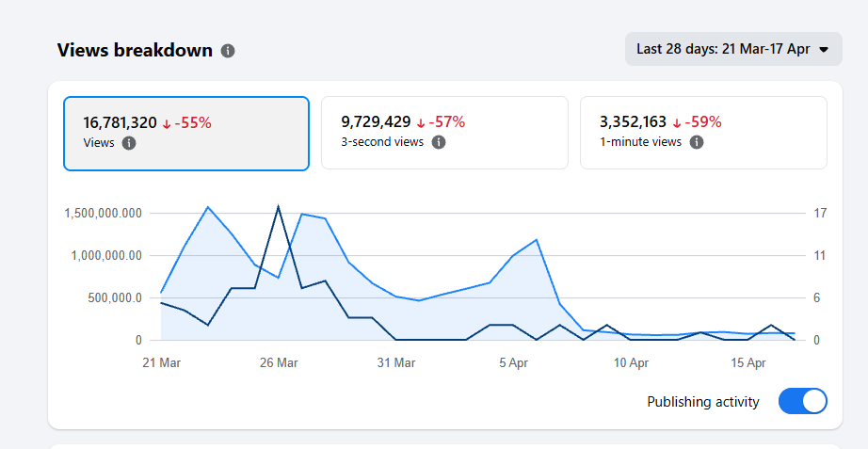Click the 1,500,000 y-axis label

point(103,214)
